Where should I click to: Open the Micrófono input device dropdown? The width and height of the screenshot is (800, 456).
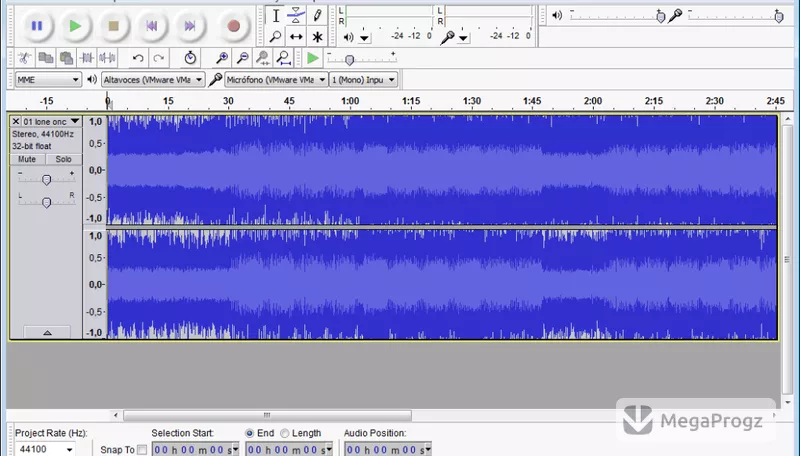[x=276, y=80]
